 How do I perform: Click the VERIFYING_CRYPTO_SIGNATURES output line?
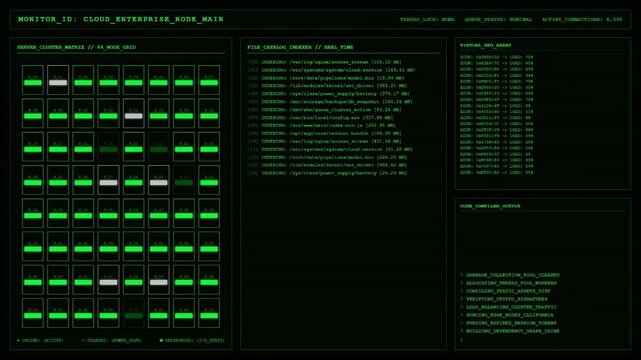click(x=504, y=299)
